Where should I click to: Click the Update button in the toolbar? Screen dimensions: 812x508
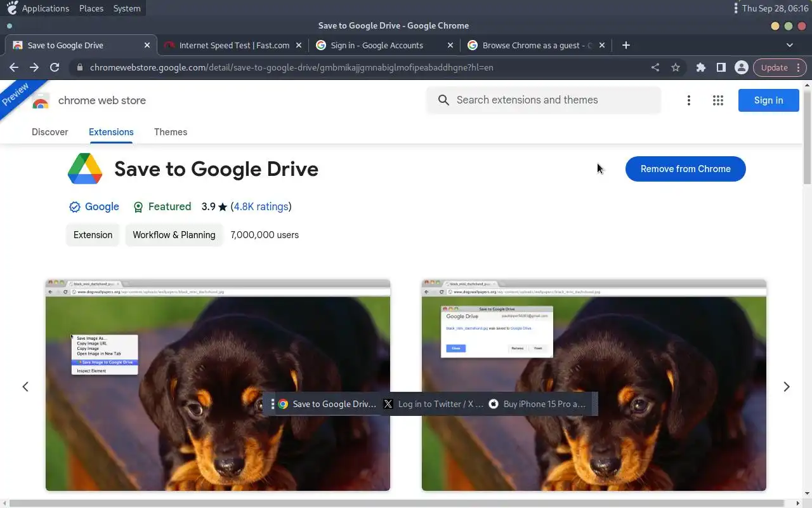[x=775, y=67]
